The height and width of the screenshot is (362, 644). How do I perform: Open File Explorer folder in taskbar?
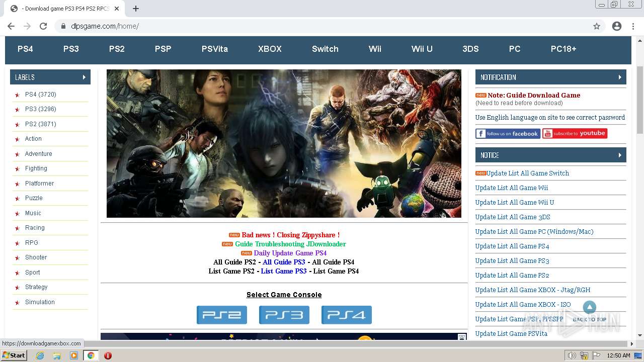coord(57,355)
